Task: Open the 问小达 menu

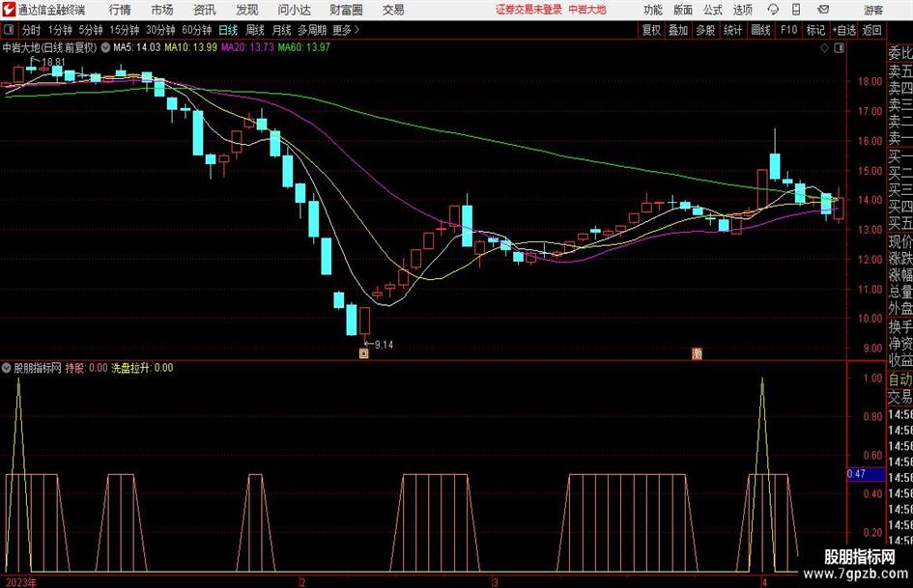Action: 294,10
